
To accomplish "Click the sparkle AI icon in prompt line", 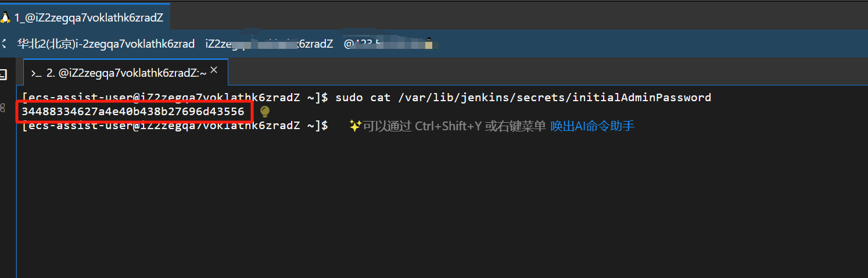I will point(355,126).
